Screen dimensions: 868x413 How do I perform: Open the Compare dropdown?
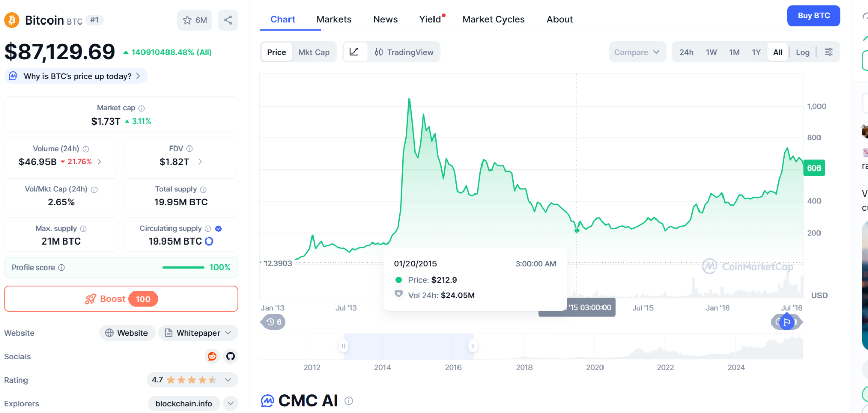(x=637, y=52)
